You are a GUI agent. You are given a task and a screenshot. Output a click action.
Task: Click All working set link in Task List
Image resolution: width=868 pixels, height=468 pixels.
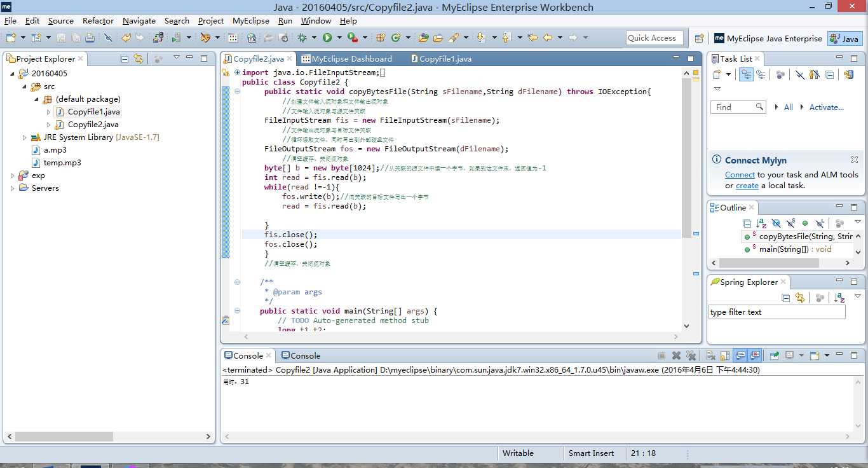[x=788, y=107]
